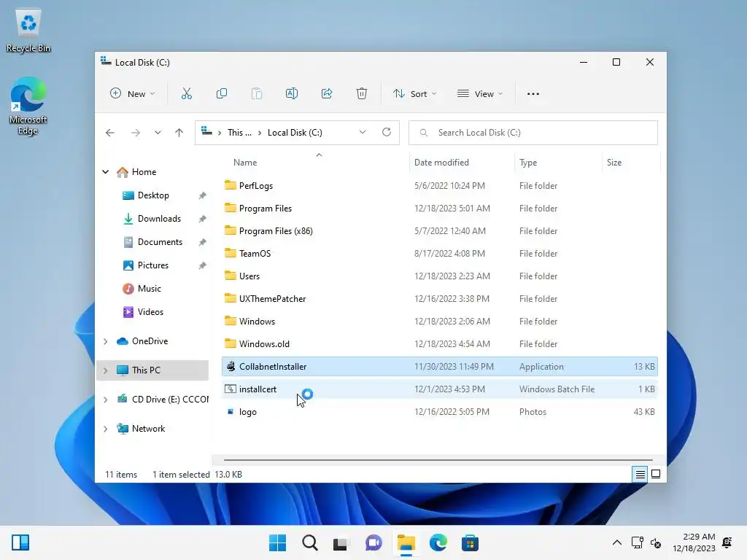Select the installcert batch file
This screenshot has height=560, width=747.
[x=439, y=389]
